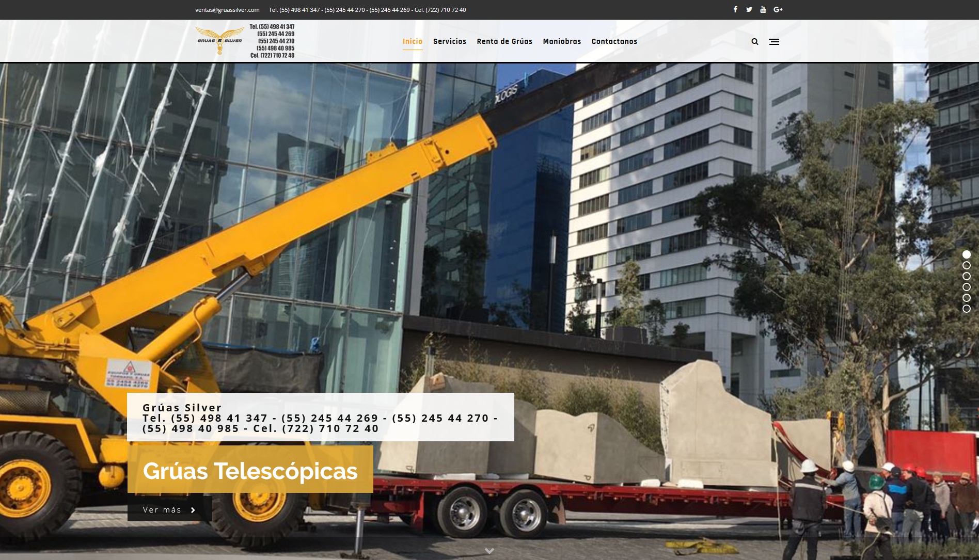Click the ventas@gruassilver.com email link

(227, 10)
